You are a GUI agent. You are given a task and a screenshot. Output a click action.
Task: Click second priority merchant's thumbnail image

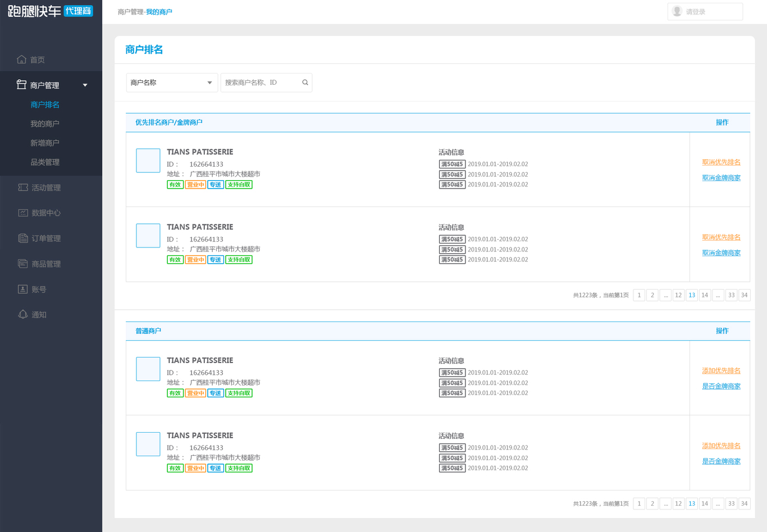(x=148, y=236)
